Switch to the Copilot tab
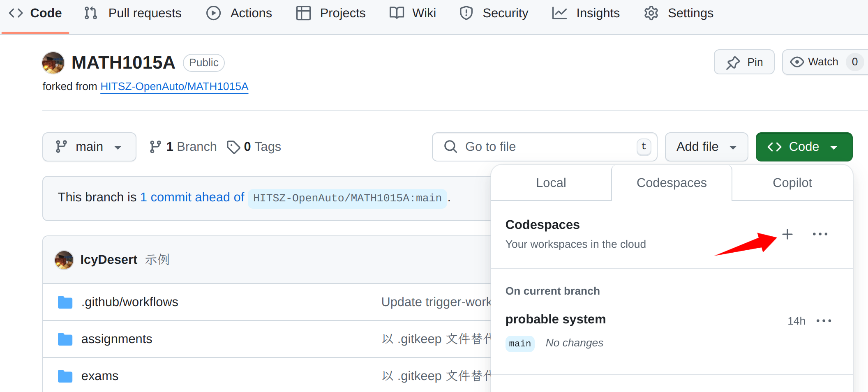 pyautogui.click(x=792, y=183)
